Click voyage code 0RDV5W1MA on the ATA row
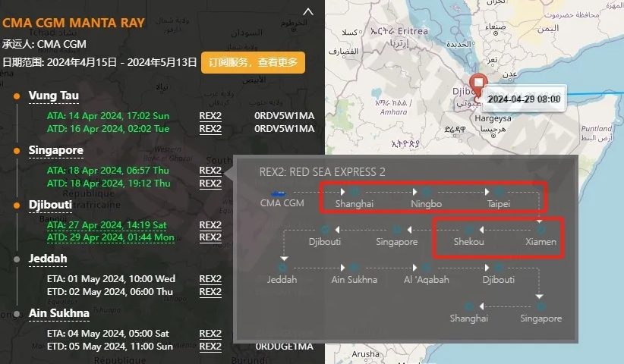Viewport: 624px width, 364px height. (284, 116)
